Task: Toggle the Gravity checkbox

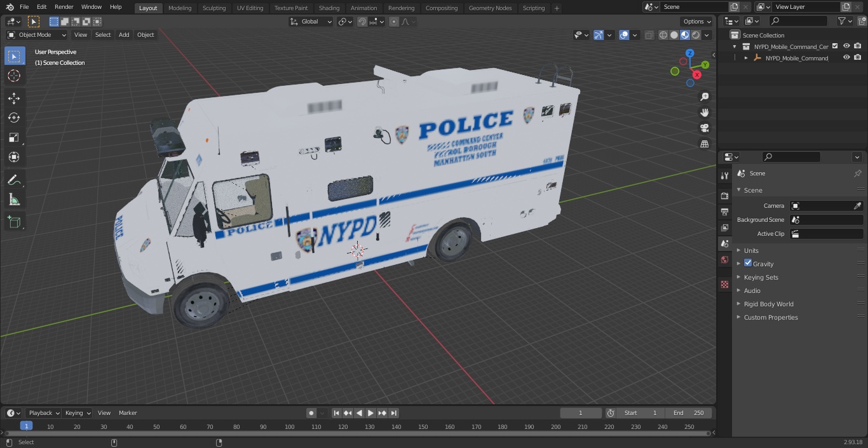Action: tap(748, 263)
